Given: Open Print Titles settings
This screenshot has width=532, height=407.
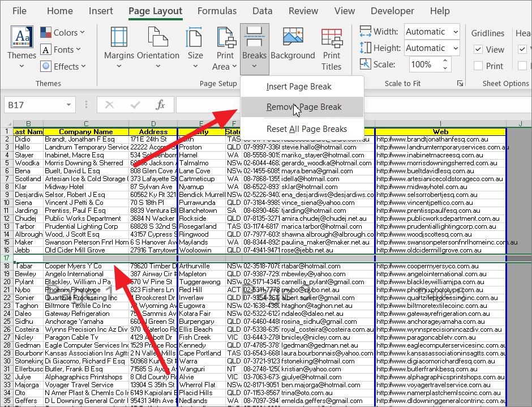Looking at the screenshot, I should click(x=332, y=38).
